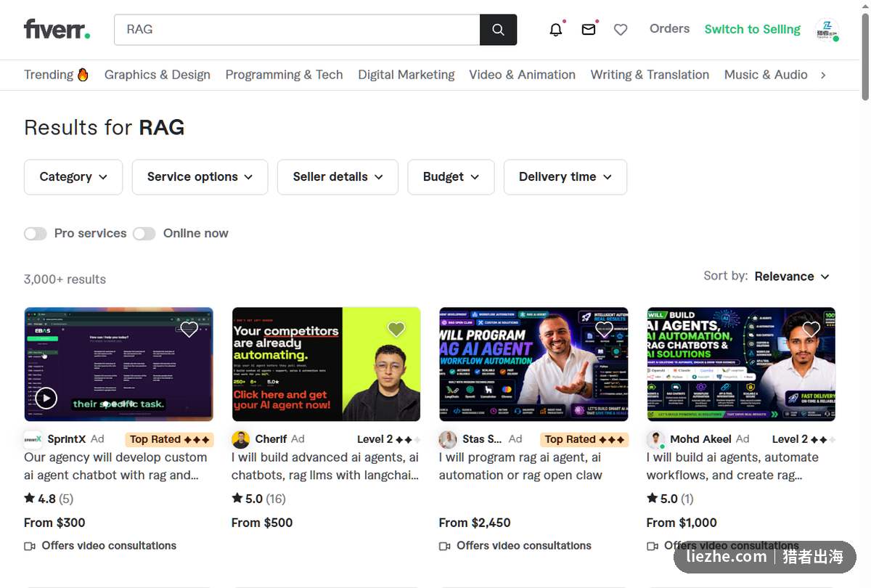871x588 pixels.
Task: Open Service options filter dropdown
Action: 200,177
